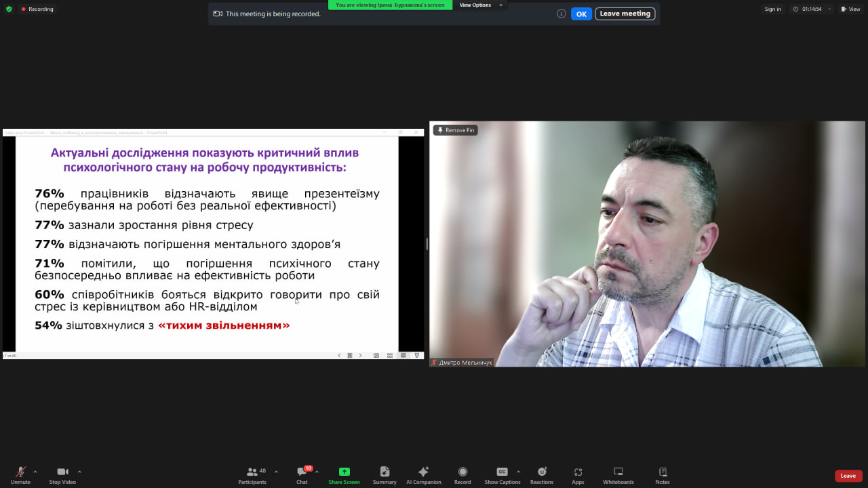Toggle Show Captions
Viewport: 868px width, 488px height.
502,475
